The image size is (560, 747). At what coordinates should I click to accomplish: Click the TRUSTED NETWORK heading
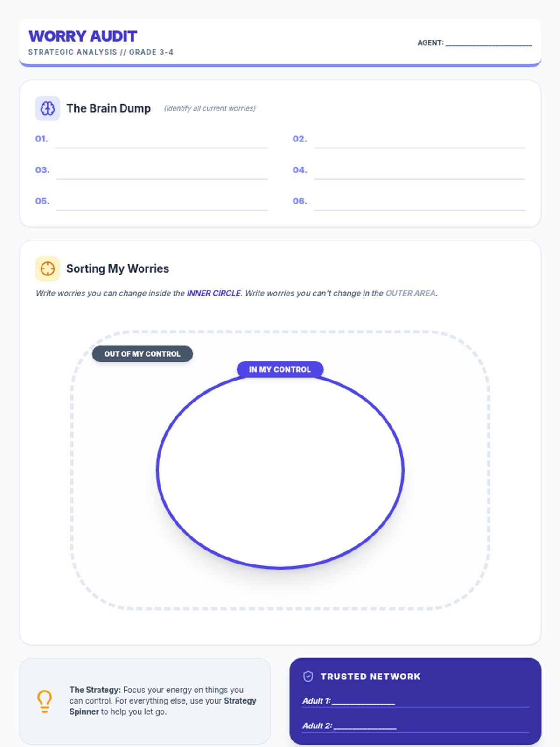pyautogui.click(x=371, y=676)
